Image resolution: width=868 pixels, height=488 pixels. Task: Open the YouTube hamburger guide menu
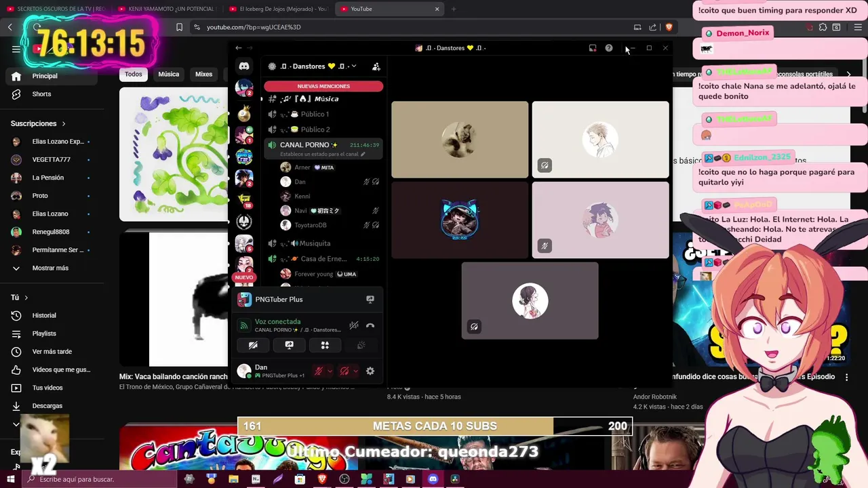[x=16, y=49]
